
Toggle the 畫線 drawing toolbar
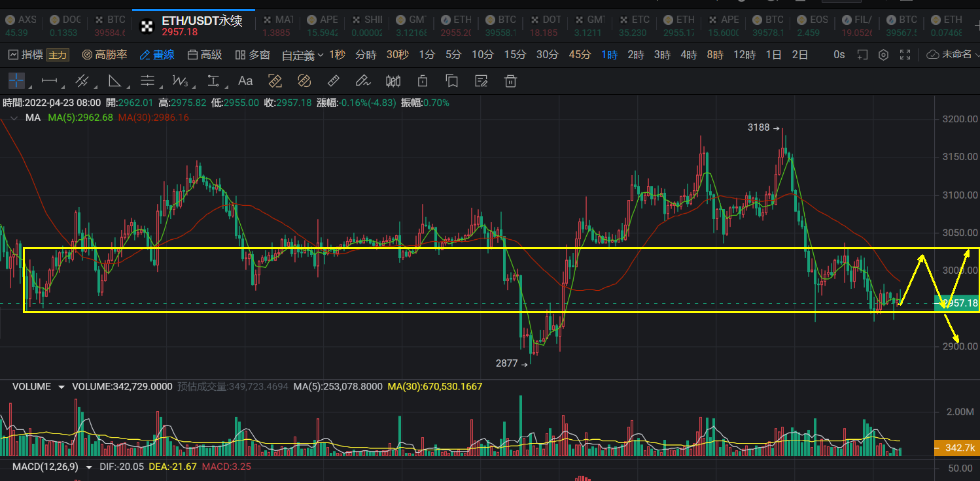(157, 55)
